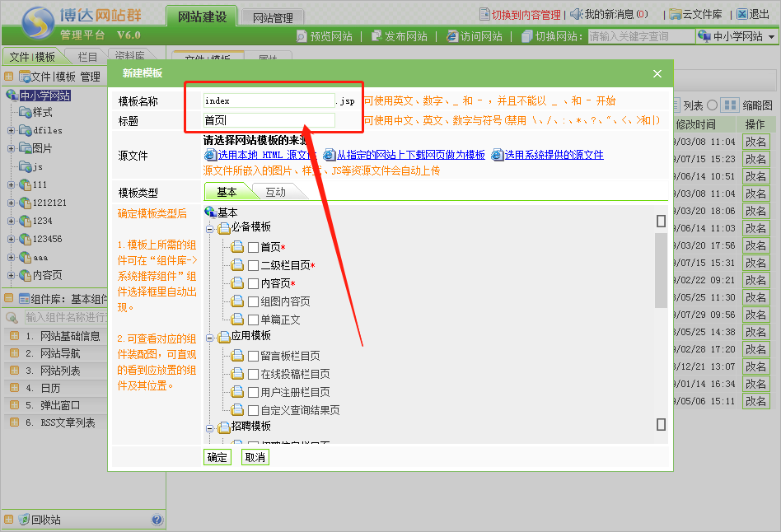The width and height of the screenshot is (781, 532).
Task: Tick the 二级栏目页 checkbox
Action: (254, 265)
